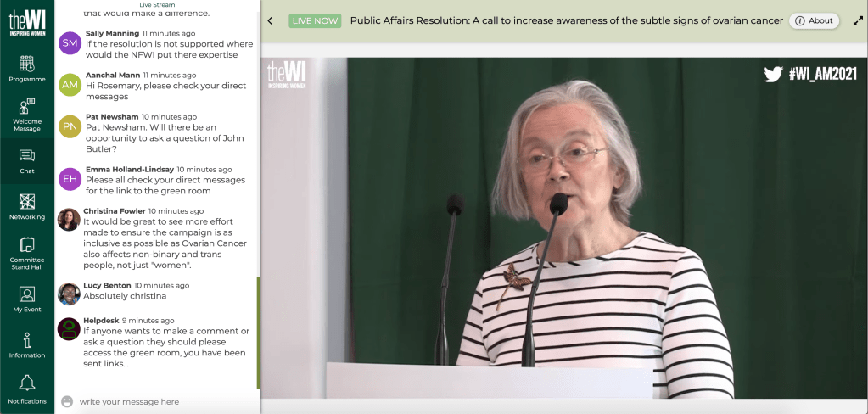Image resolution: width=868 pixels, height=414 pixels.
Task: Open Sally Manning's SM avatar
Action: 70,42
